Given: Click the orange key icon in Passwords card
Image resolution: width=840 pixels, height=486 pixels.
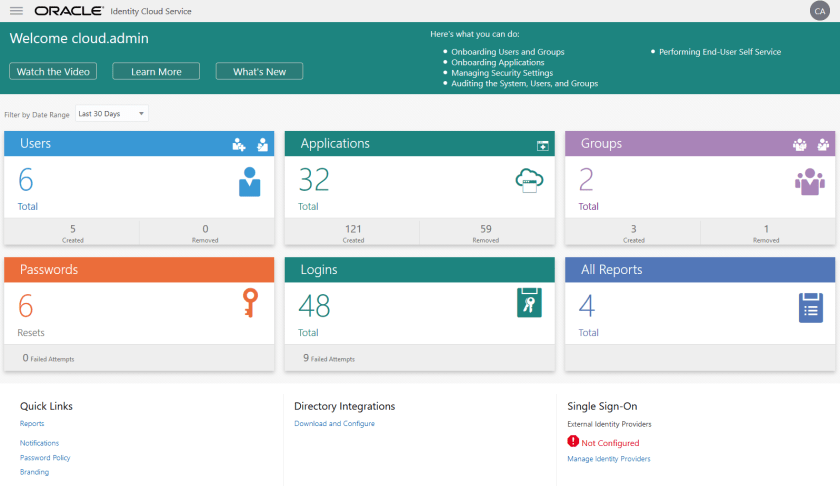Looking at the screenshot, I should click(250, 303).
